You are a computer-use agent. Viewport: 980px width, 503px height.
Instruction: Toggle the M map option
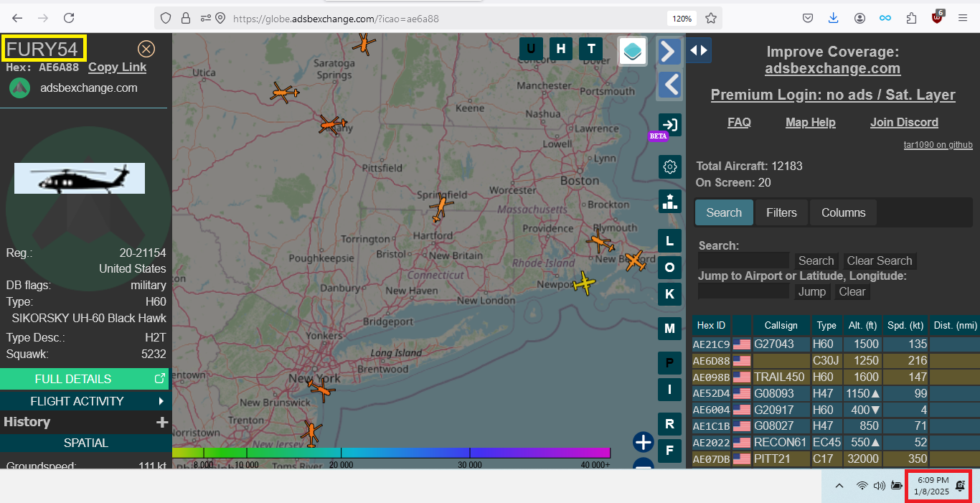670,329
